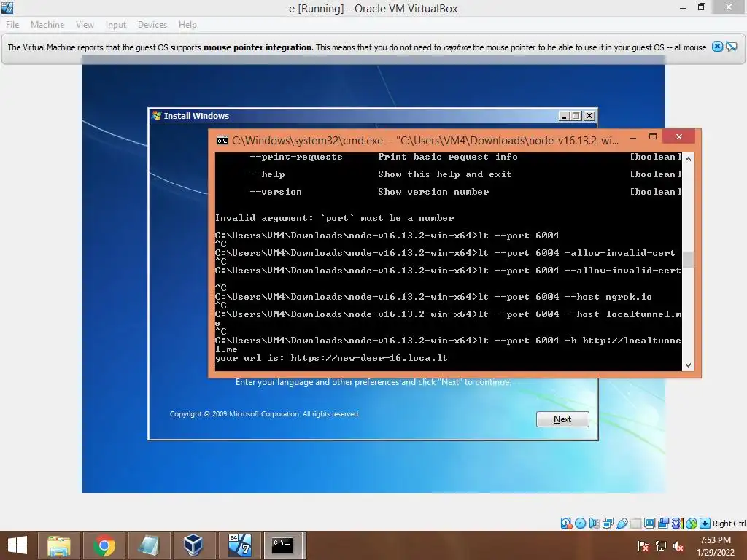
Task: Click the network adapters status icon
Action: (608, 524)
